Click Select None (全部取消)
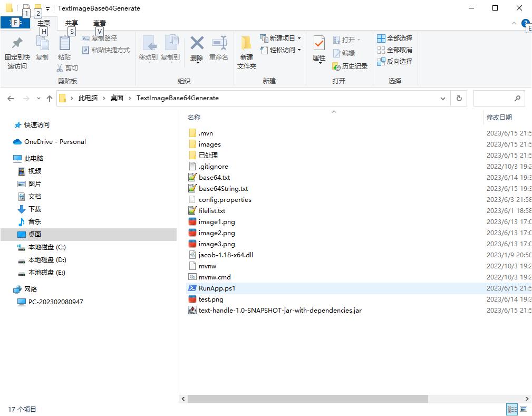This screenshot has height=416, width=532. pyautogui.click(x=394, y=50)
